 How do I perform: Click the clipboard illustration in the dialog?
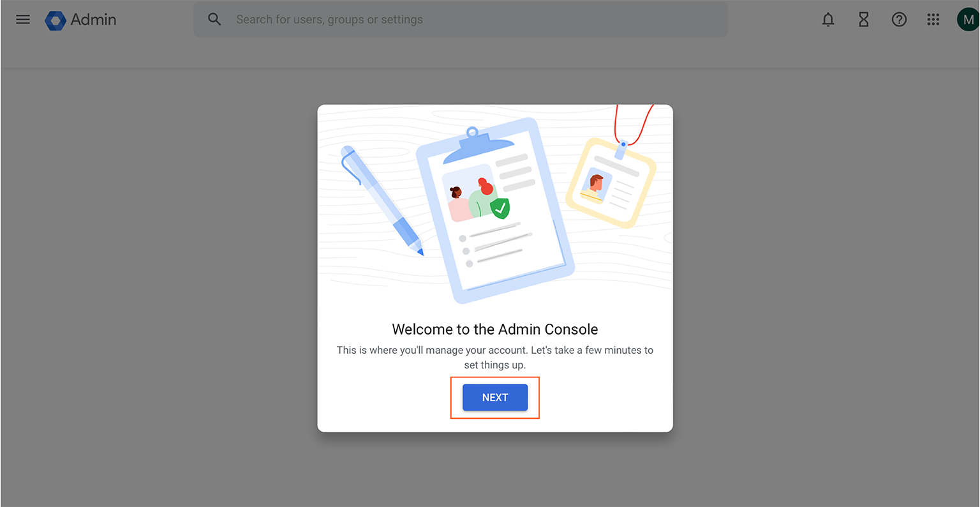coord(495,212)
